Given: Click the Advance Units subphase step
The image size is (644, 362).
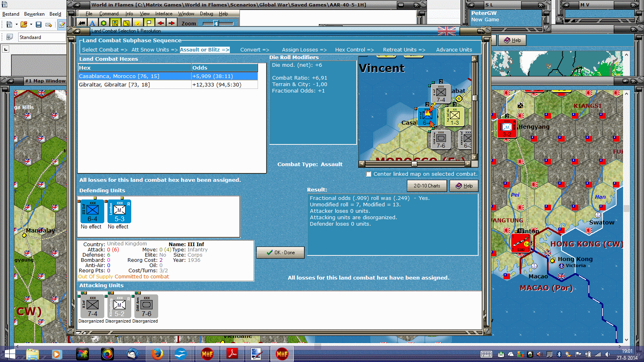Looking at the screenshot, I should click(x=454, y=50).
